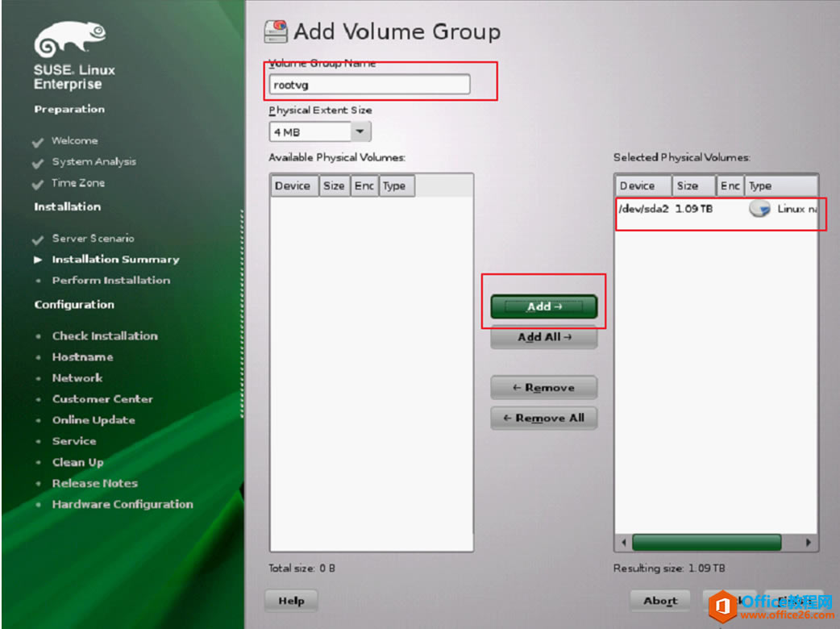Click the Server Scenario step
The width and height of the screenshot is (840, 629).
click(x=94, y=239)
